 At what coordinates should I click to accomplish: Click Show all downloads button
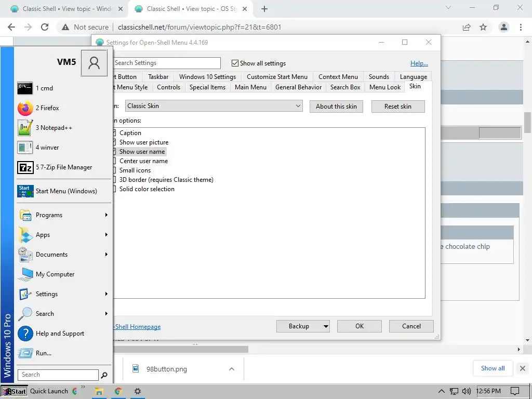click(x=493, y=368)
